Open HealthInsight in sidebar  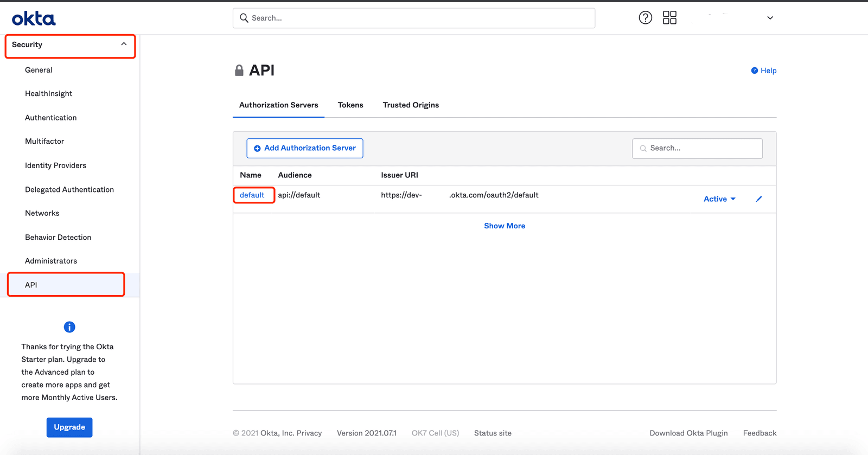tap(48, 93)
